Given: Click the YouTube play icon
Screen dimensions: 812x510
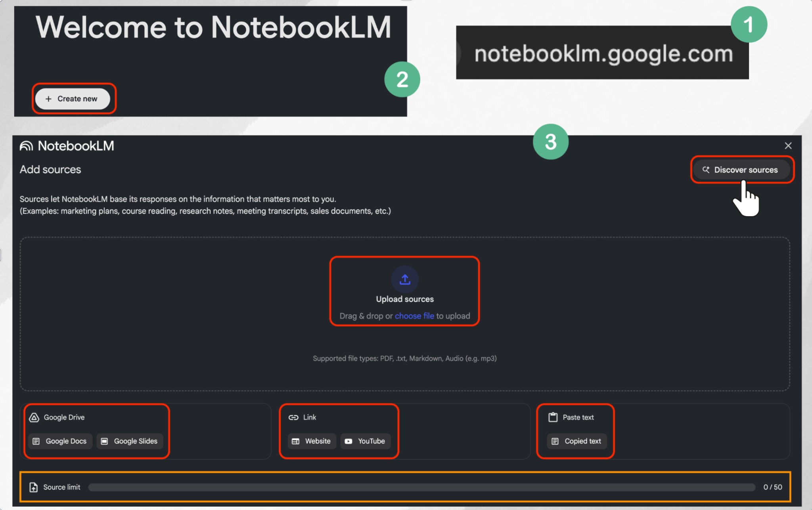Looking at the screenshot, I should (x=349, y=441).
